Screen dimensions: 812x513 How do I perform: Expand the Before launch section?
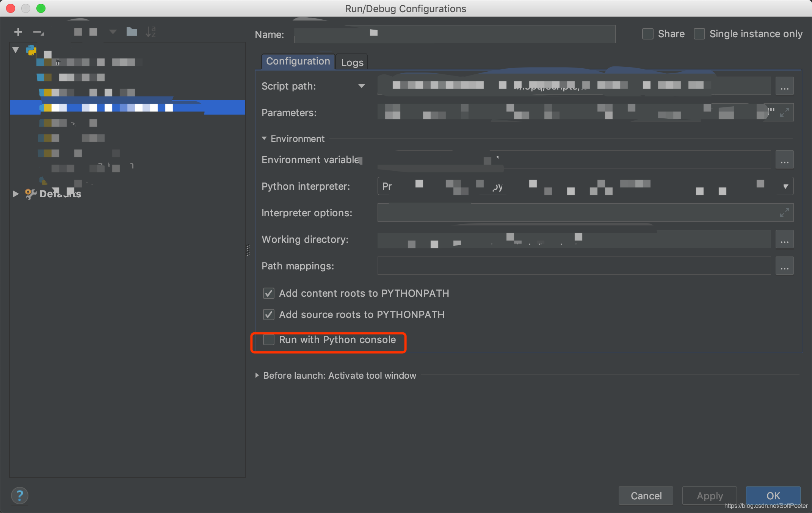tap(257, 375)
